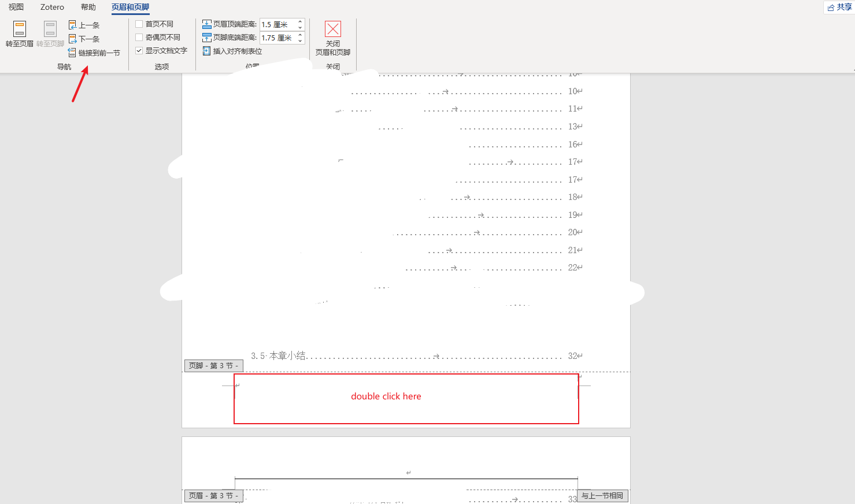This screenshot has width=855, height=504.
Task: Toggle Link to Previous (链接到前一节)
Action: (x=94, y=53)
